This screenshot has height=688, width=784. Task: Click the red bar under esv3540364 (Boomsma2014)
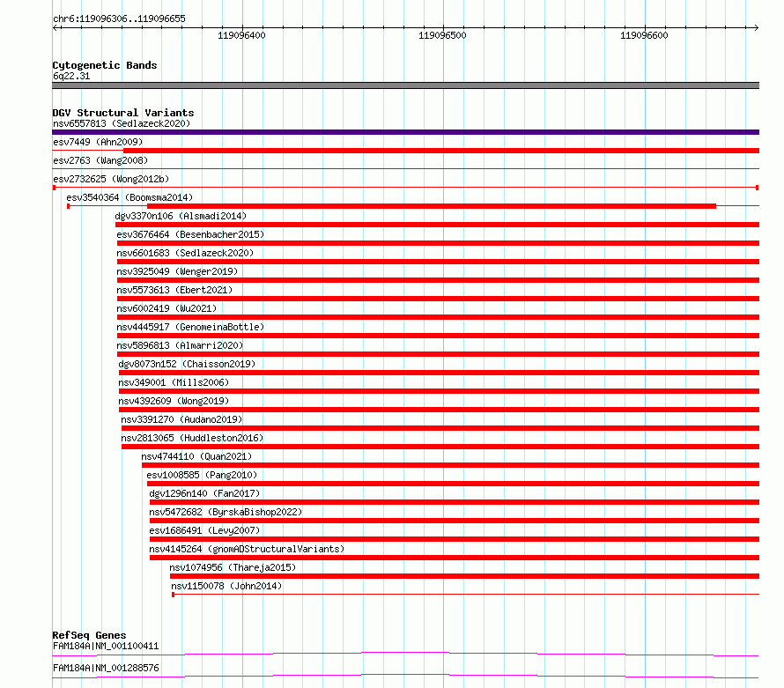[432, 206]
